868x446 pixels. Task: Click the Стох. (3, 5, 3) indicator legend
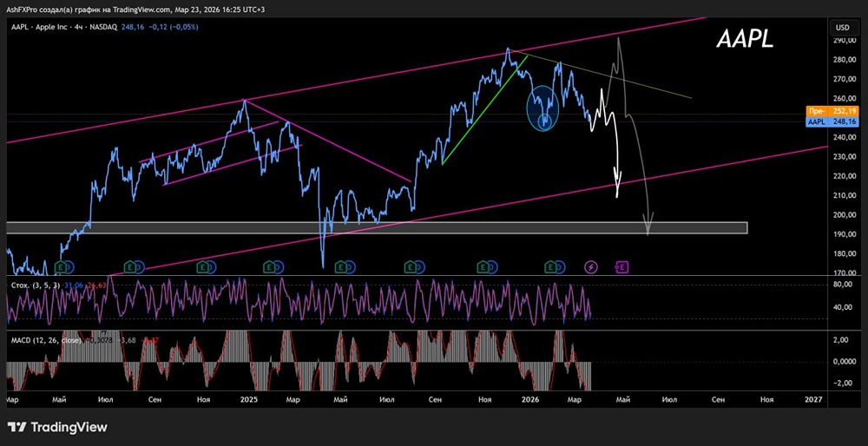35,285
